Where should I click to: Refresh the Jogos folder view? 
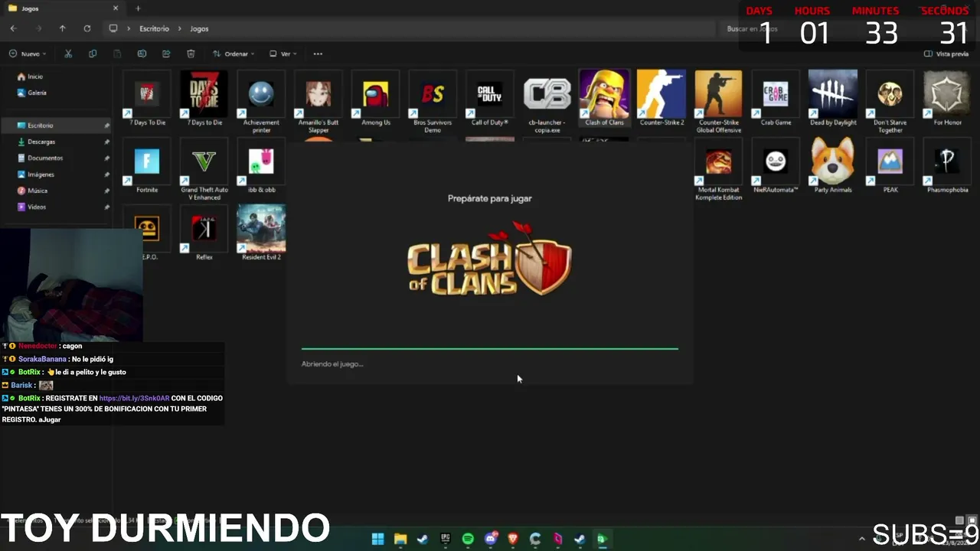pos(87,28)
